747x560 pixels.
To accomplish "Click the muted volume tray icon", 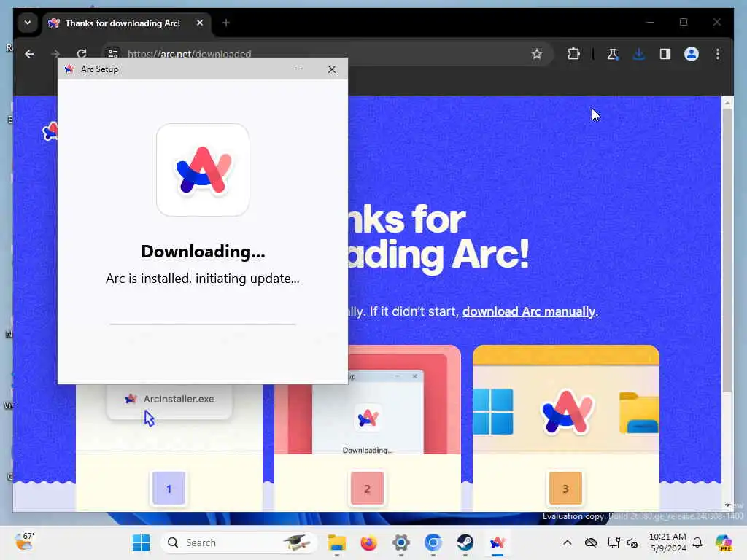I will tap(632, 542).
